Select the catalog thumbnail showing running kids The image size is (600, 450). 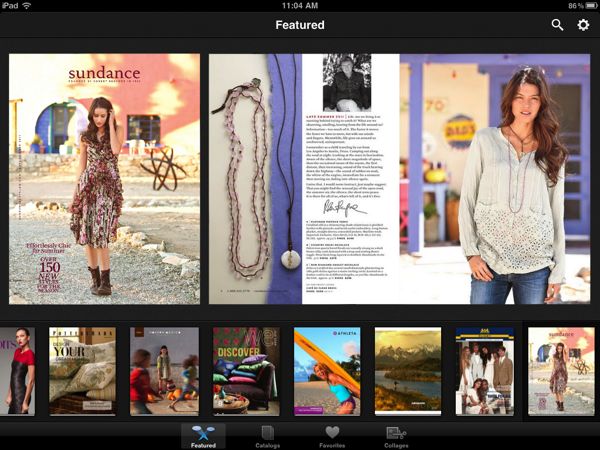pos(164,371)
